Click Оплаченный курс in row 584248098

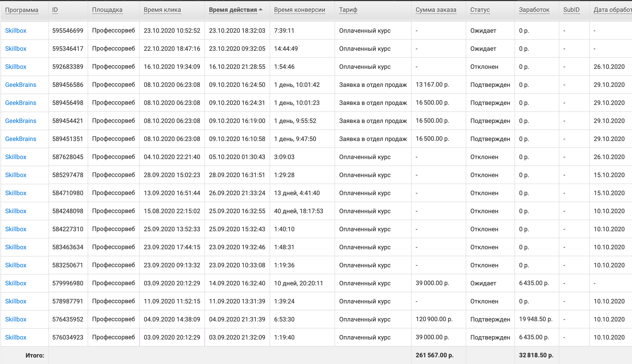point(365,211)
